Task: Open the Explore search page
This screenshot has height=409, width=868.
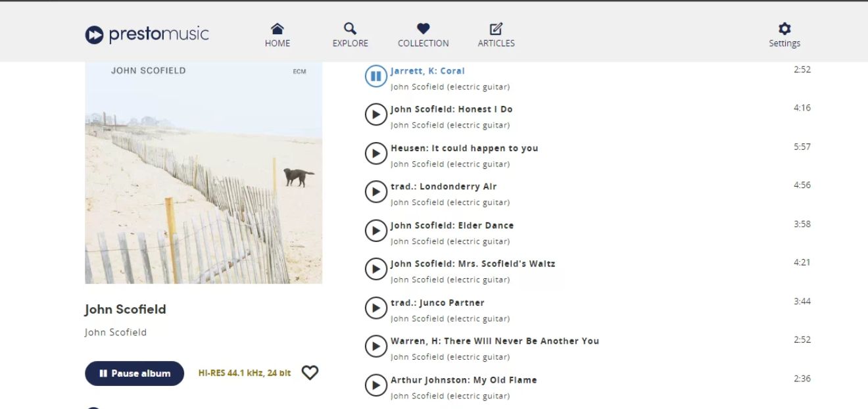Action: 350,35
